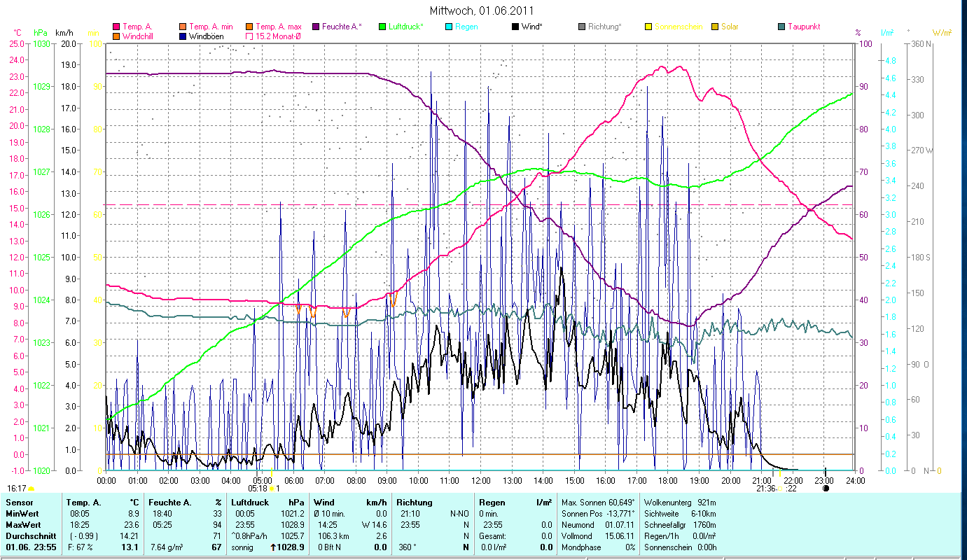Click the Solar legend label
The width and height of the screenshot is (967, 560).
point(730,27)
